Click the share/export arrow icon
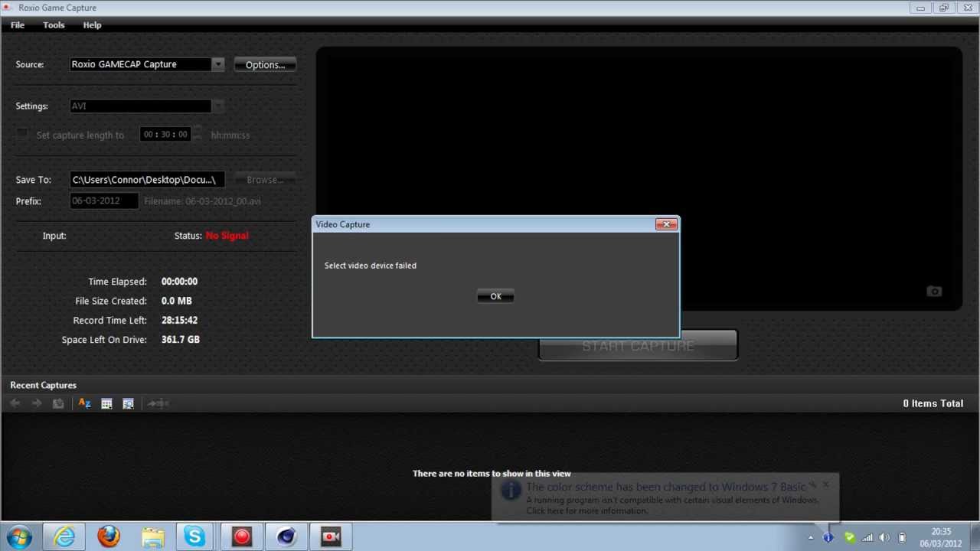This screenshot has height=551, width=980. (158, 403)
